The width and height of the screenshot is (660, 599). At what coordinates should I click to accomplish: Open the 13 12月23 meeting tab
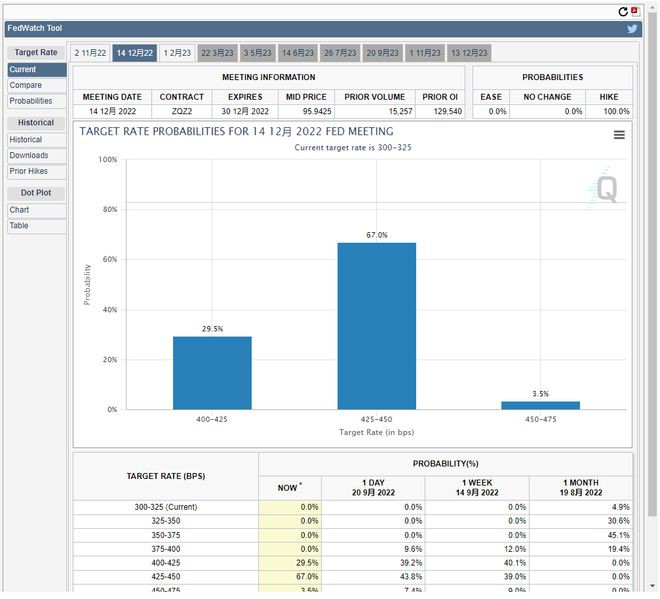pyautogui.click(x=468, y=53)
